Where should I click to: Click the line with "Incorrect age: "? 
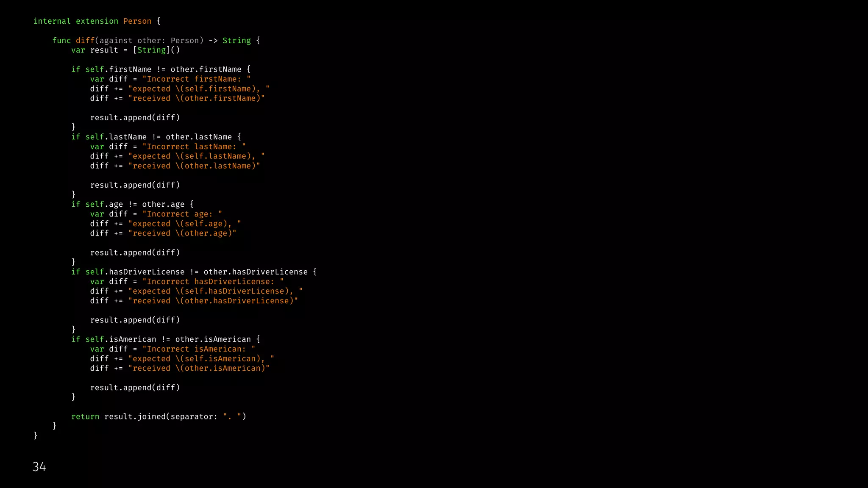click(156, 214)
